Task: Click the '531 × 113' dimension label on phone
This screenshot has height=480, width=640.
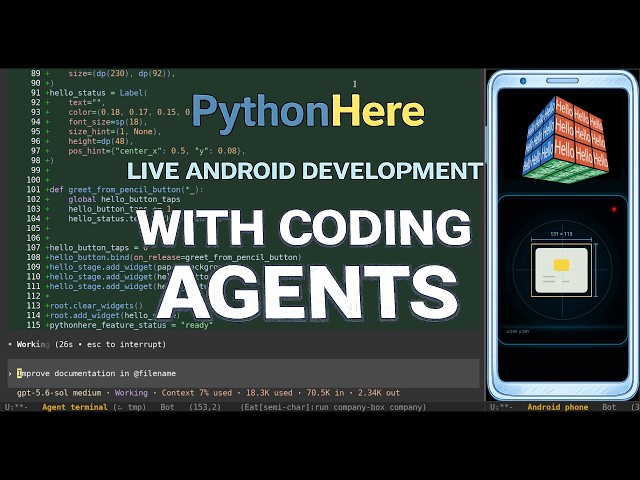Action: point(561,234)
